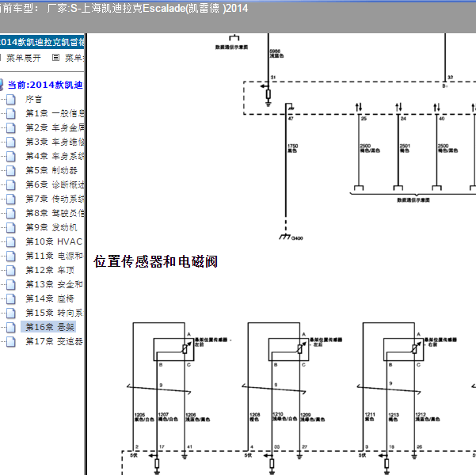476x475 pixels.
Task: Open 第10章 HVAC chapter
Action: (x=54, y=242)
